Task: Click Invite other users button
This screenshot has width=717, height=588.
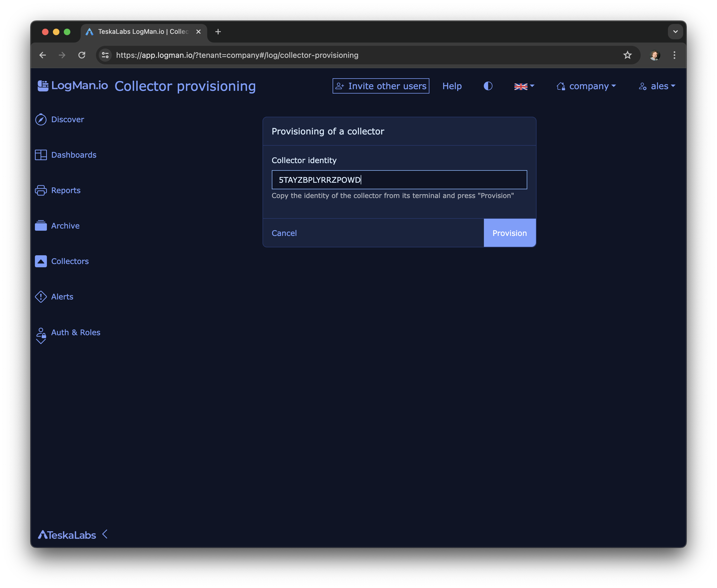Action: point(381,86)
